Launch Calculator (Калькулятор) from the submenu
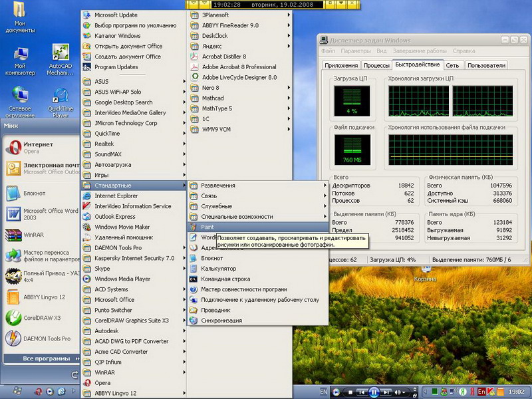 click(x=258, y=269)
